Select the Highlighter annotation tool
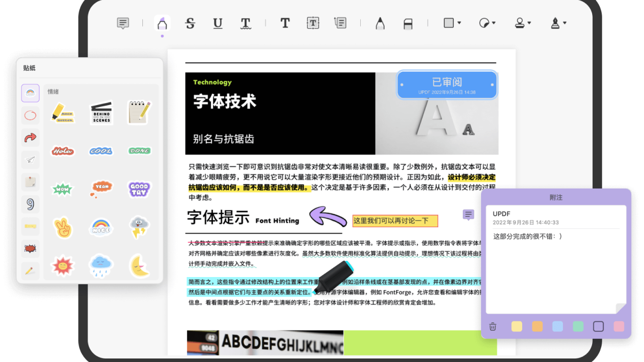The width and height of the screenshot is (644, 362). pos(162,23)
